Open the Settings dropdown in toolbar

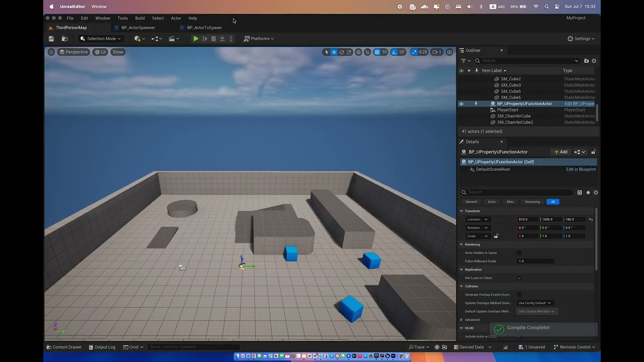click(581, 39)
